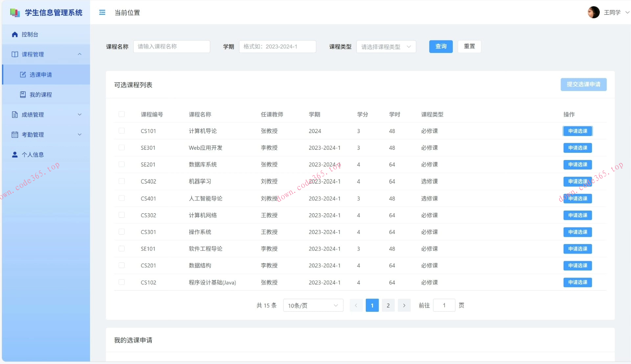
Task: Open the 课程类型 dropdown
Action: (x=386, y=46)
